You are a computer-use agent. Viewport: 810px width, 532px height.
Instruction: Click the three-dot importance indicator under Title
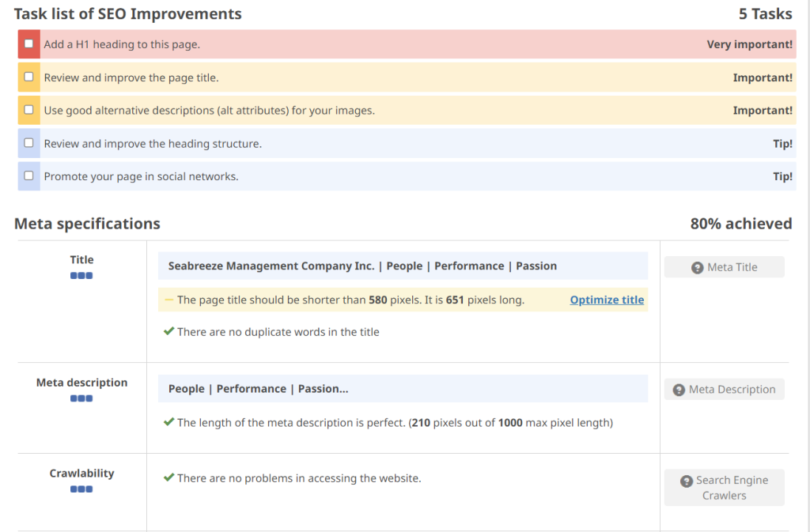coord(81,276)
